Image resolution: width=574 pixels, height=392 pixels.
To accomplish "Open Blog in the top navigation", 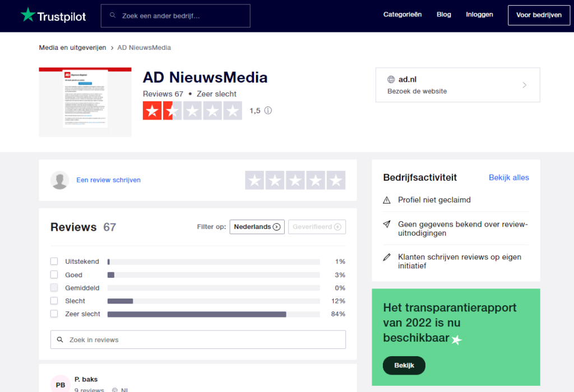I will (x=444, y=15).
